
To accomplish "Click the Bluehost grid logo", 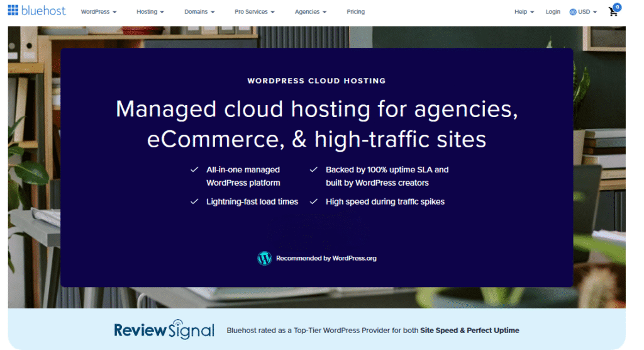I will click(x=13, y=10).
